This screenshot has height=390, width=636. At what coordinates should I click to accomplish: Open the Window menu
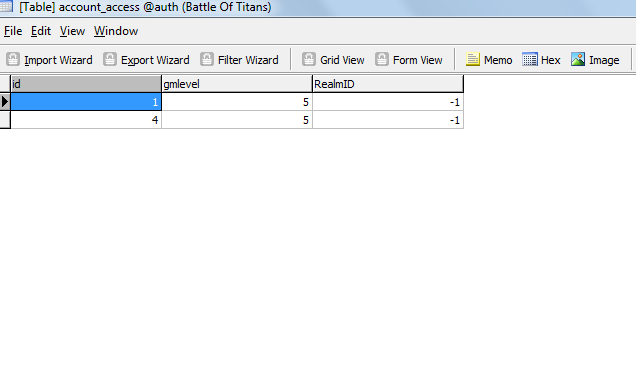pyautogui.click(x=116, y=31)
